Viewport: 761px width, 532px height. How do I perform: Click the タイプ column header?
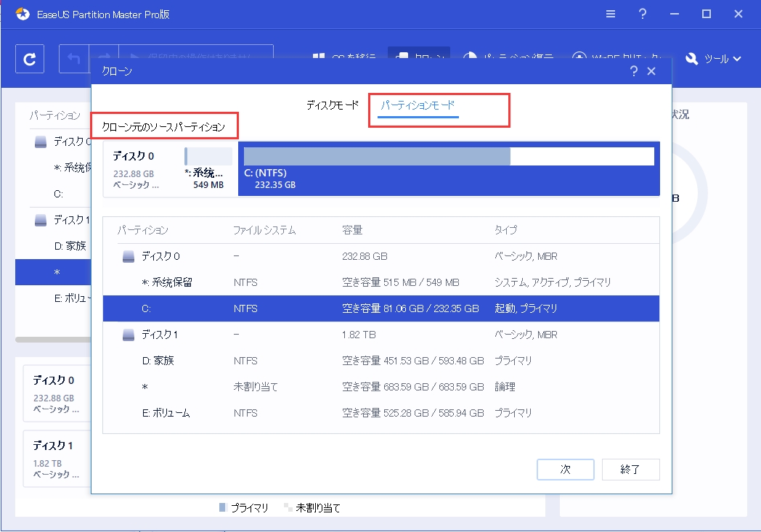[x=505, y=230]
